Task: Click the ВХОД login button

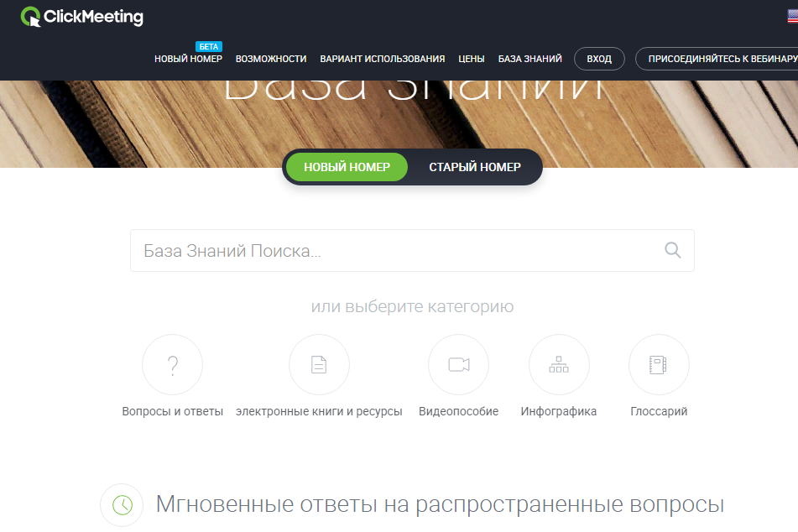Action: (599, 59)
